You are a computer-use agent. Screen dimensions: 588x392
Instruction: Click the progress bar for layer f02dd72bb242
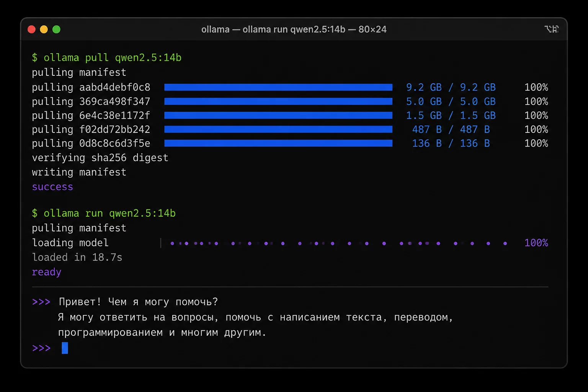(278, 129)
